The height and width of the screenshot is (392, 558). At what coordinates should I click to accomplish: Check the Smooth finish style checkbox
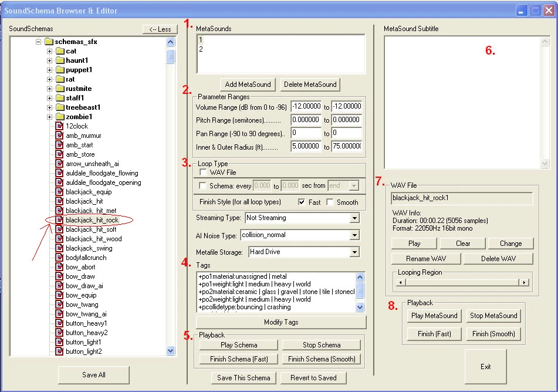(330, 202)
